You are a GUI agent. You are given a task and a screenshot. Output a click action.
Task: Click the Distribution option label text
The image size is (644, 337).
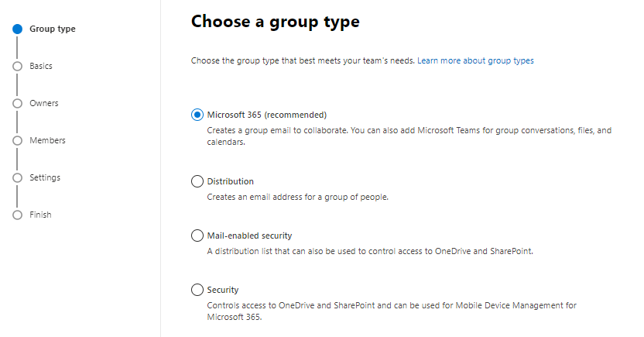(x=230, y=181)
